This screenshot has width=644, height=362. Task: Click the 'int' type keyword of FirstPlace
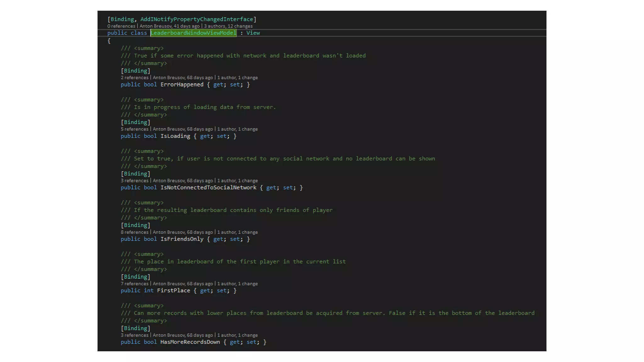(x=149, y=291)
